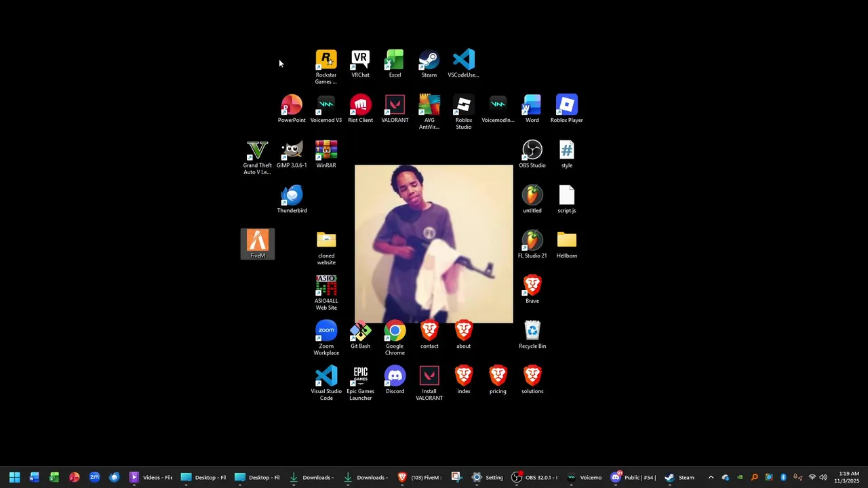Click the OBS Studio desktop shortcut

[x=532, y=155]
